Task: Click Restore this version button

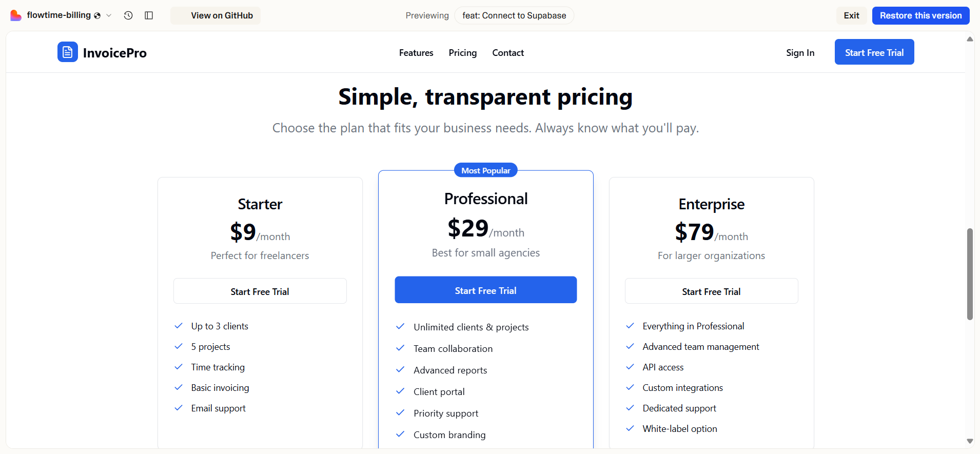Action: (920, 15)
